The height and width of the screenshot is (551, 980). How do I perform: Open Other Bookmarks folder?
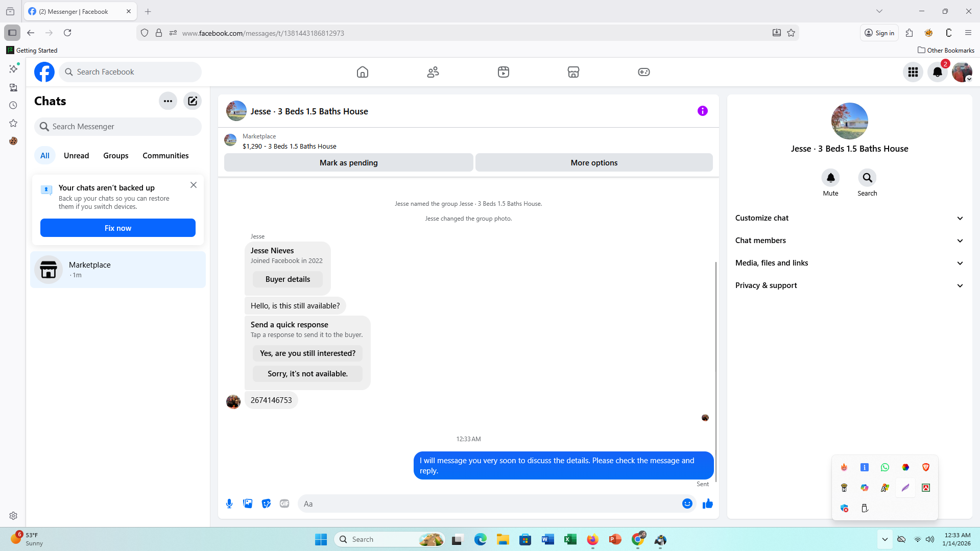coord(946,50)
